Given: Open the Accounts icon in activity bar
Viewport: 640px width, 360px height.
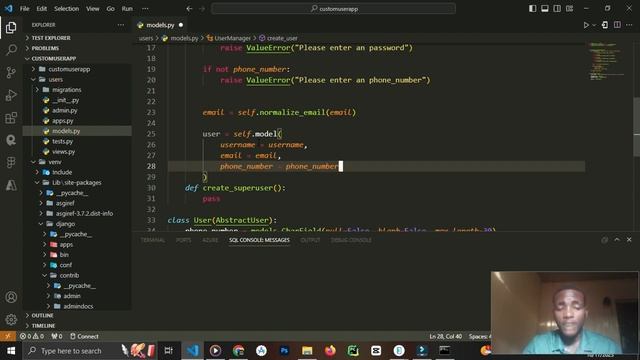Looking at the screenshot, I should click(x=11, y=297).
